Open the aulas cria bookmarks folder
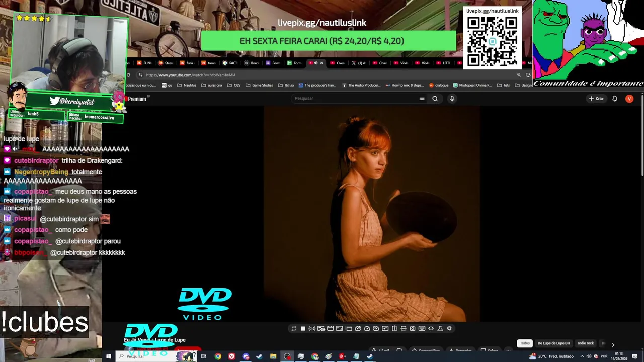This screenshot has height=362, width=644. [212, 85]
